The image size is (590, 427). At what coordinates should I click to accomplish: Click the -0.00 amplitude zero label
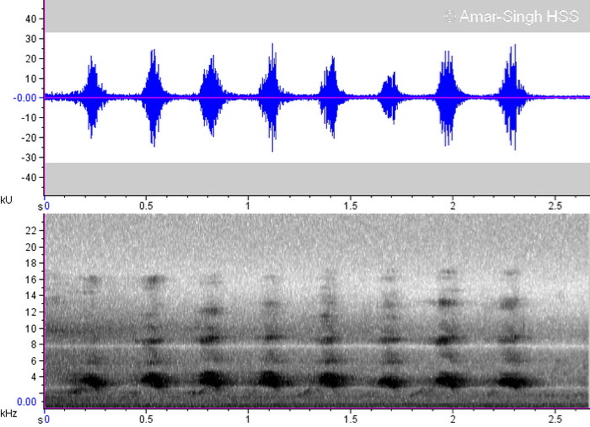[25, 98]
